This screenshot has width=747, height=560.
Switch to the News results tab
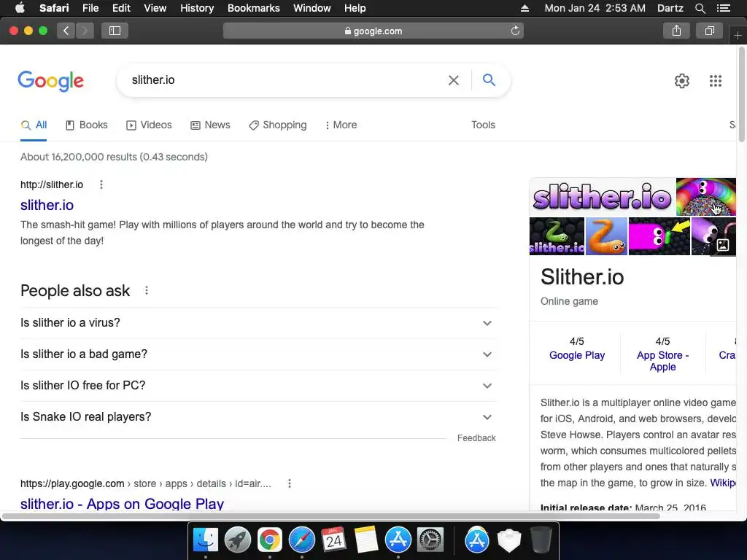(x=210, y=125)
